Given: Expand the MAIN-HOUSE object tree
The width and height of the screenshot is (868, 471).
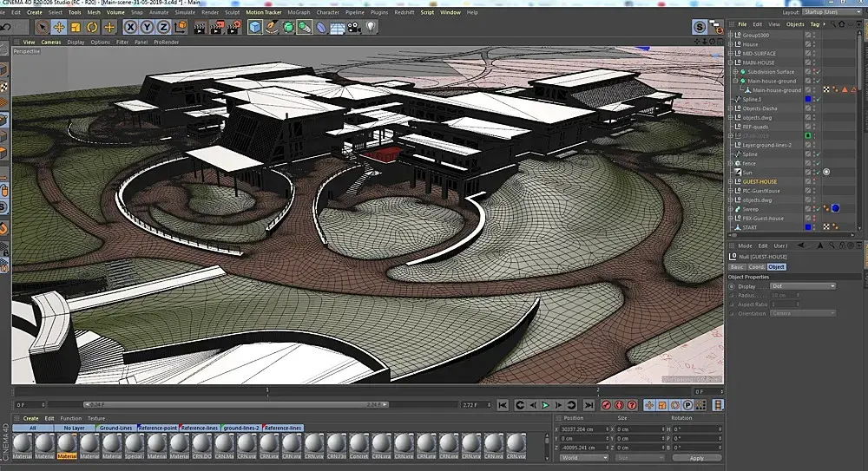Looking at the screenshot, I should coord(731,62).
